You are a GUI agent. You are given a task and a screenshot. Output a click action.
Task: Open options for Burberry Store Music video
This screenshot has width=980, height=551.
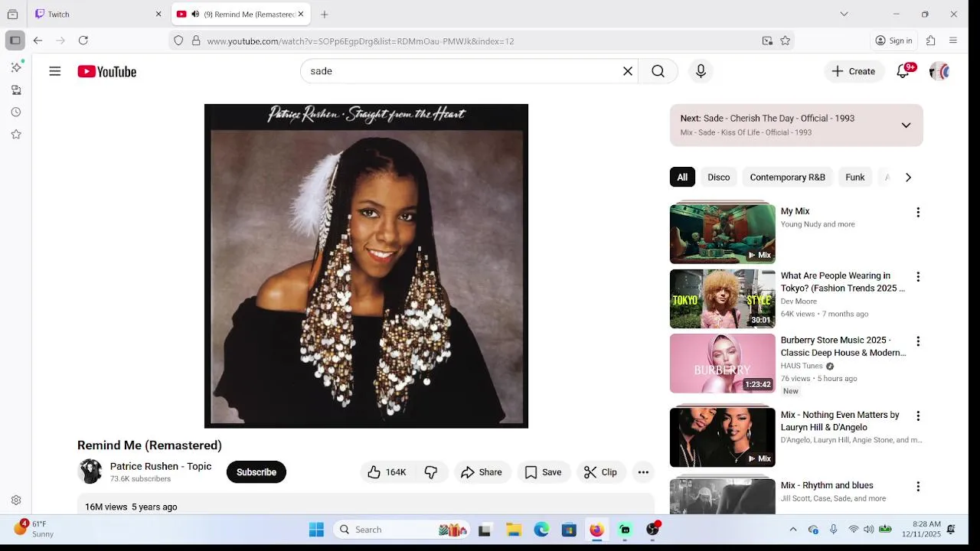point(918,341)
